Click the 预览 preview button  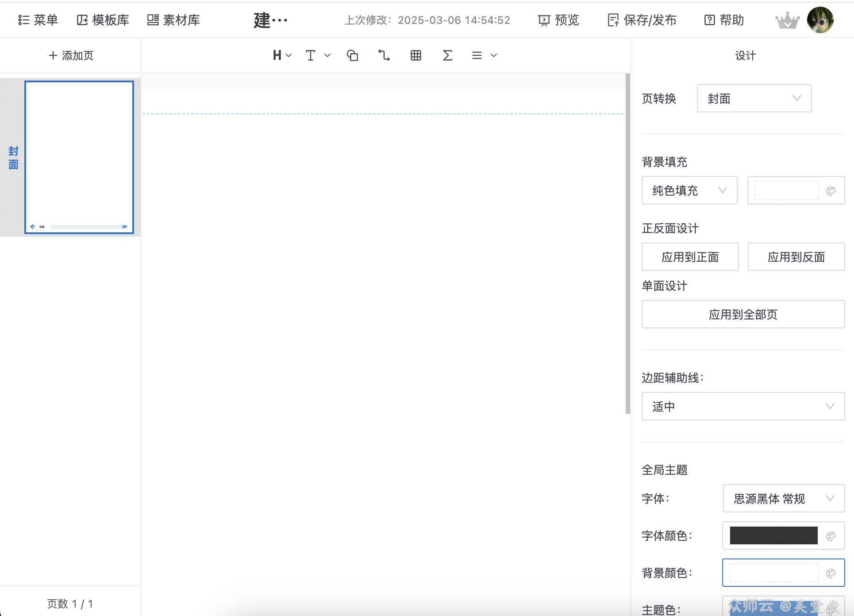(558, 20)
